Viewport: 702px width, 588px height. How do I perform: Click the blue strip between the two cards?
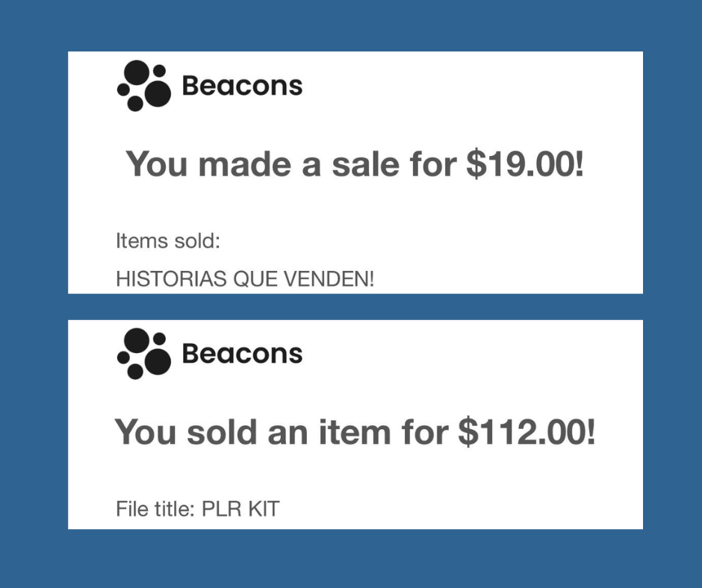click(355, 307)
